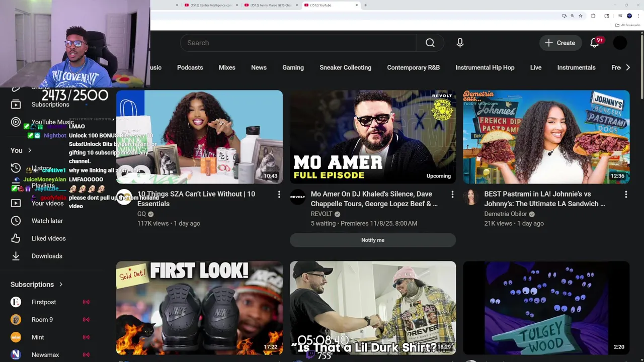Click the Demetria Obilor channel avatar
Screen dimensions: 644x362
click(471, 197)
